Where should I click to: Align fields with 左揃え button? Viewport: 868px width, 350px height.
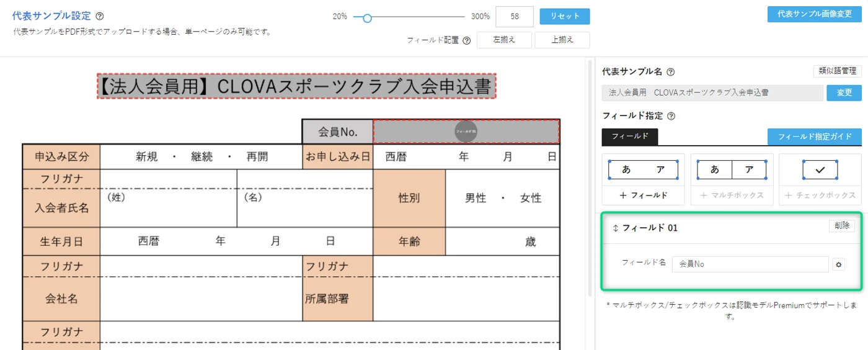coord(504,40)
